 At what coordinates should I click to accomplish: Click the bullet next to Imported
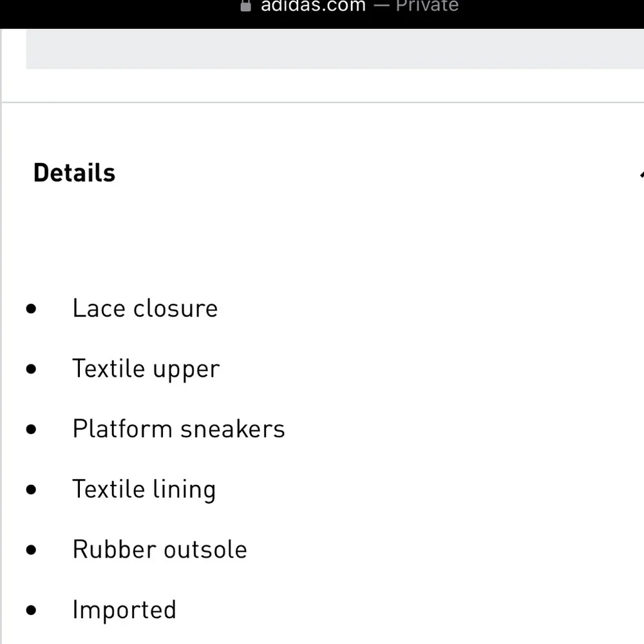(31, 611)
